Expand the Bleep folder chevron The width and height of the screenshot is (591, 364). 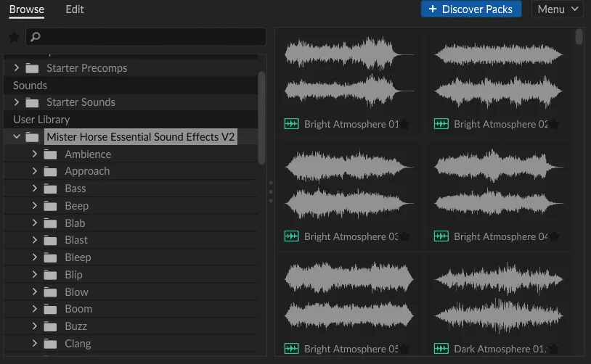[35, 257]
